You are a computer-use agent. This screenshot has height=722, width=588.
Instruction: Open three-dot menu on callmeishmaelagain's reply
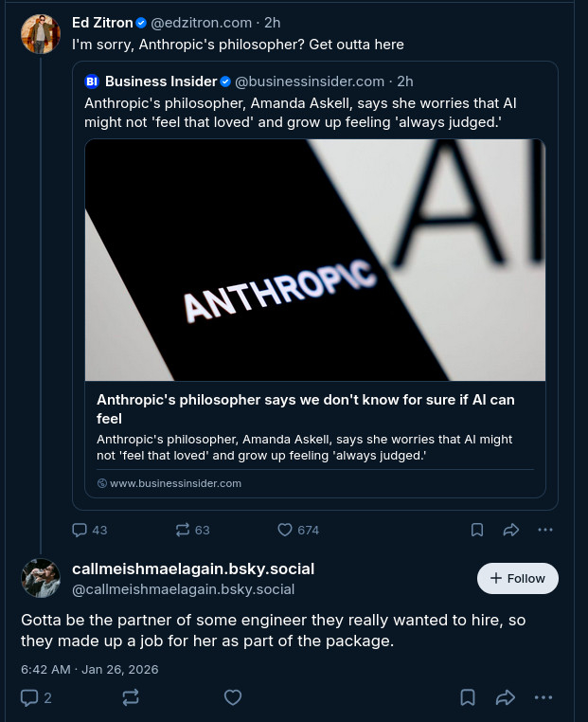[x=543, y=697]
